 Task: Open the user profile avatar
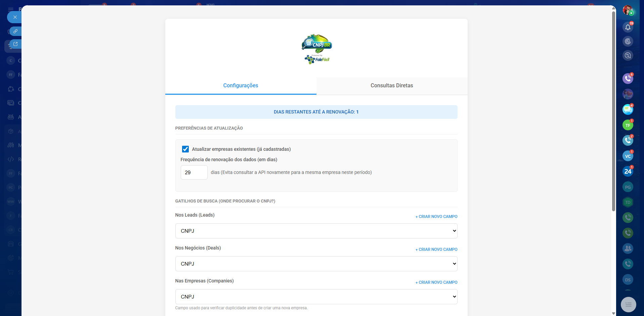click(628, 10)
